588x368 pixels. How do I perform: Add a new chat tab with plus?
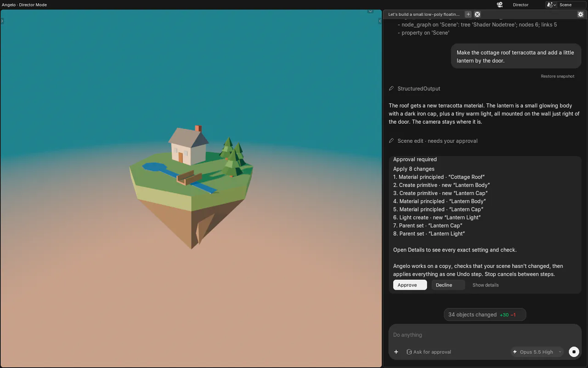tap(468, 14)
